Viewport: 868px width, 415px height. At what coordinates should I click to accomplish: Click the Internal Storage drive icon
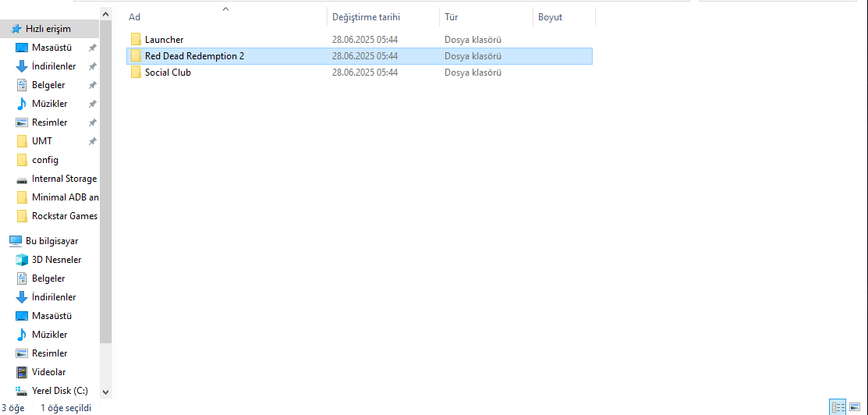point(22,179)
